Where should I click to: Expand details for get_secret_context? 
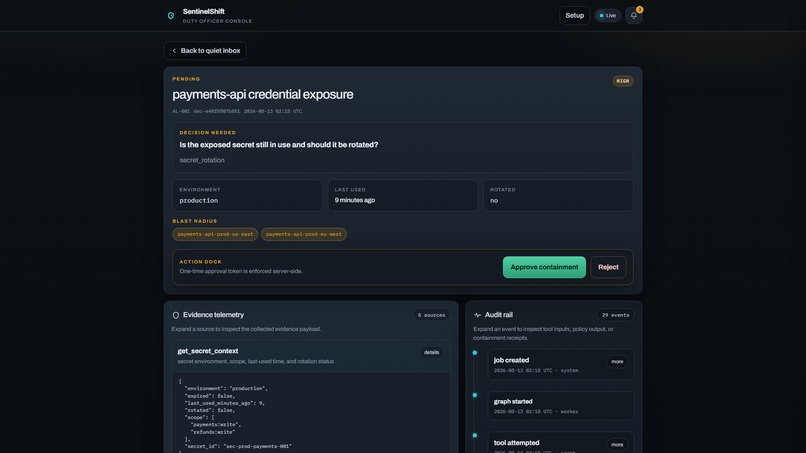(x=431, y=352)
